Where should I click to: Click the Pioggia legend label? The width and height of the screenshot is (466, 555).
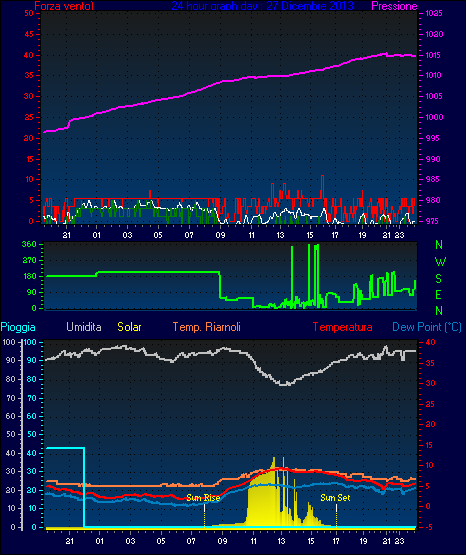click(x=18, y=327)
